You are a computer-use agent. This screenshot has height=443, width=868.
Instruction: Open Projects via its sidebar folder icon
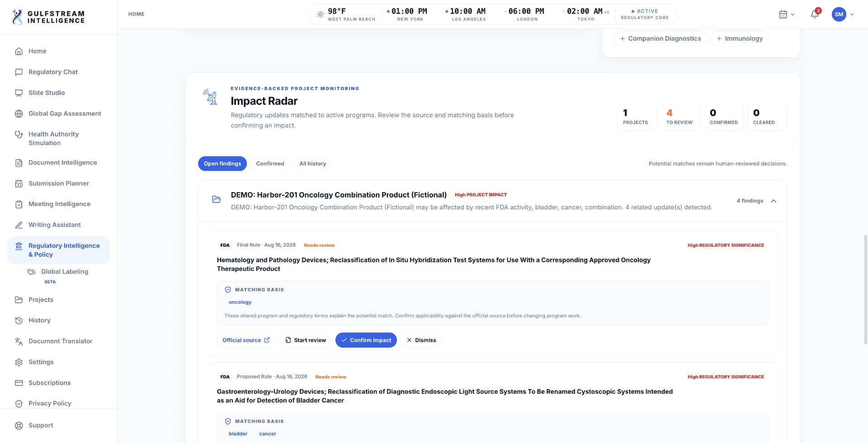(x=19, y=300)
